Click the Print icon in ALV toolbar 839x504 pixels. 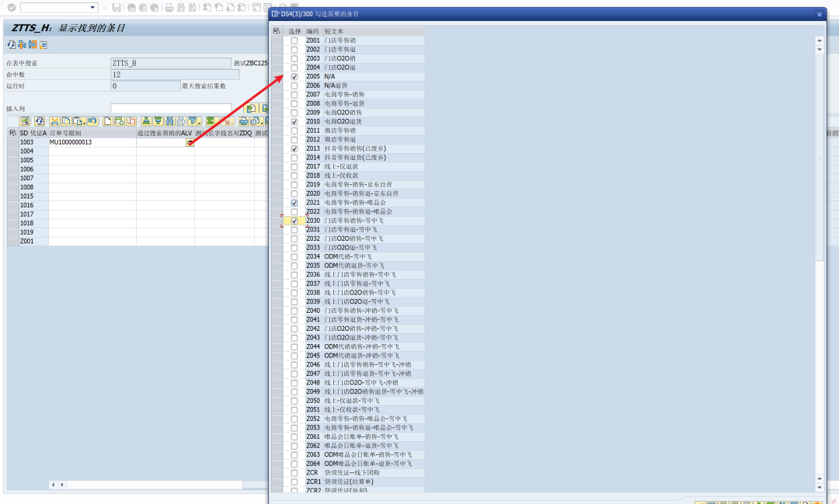click(x=243, y=121)
